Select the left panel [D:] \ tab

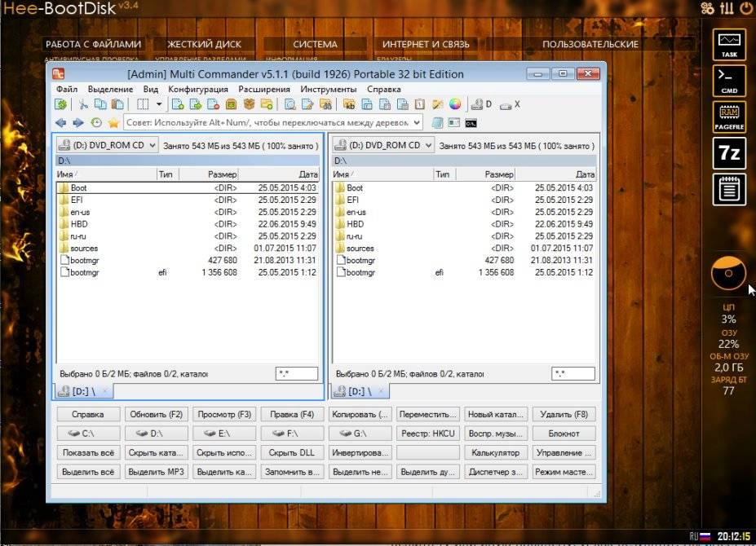84,391
